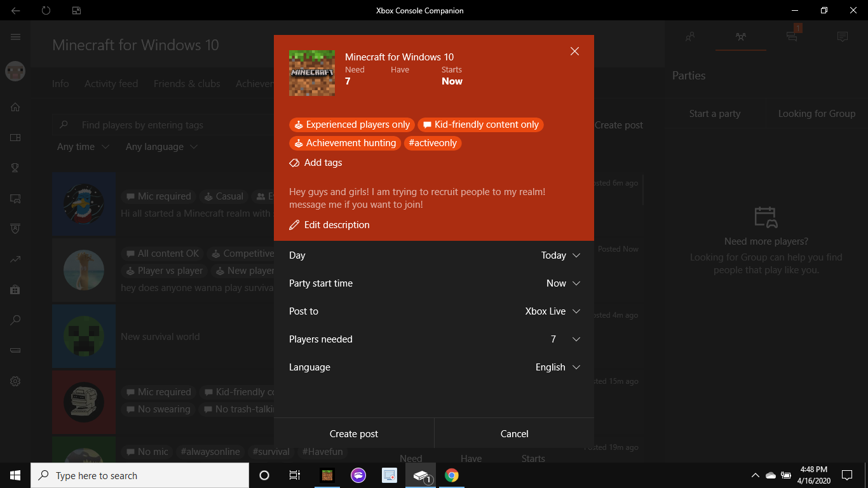This screenshot has width=868, height=488.
Task: Open Trending icon in sidebar
Action: pos(15,259)
